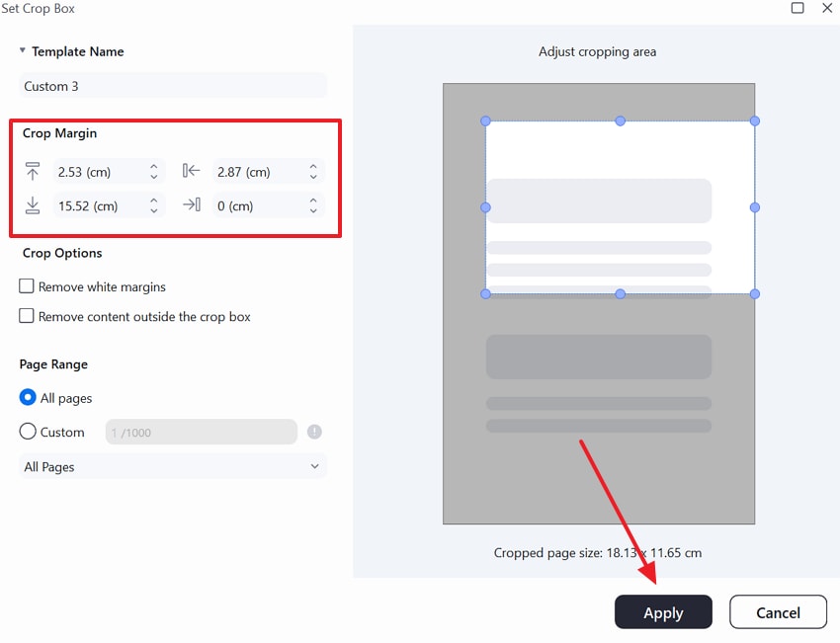Decrement the bottom margin using its down stepper
The image size is (840, 643).
154,210
